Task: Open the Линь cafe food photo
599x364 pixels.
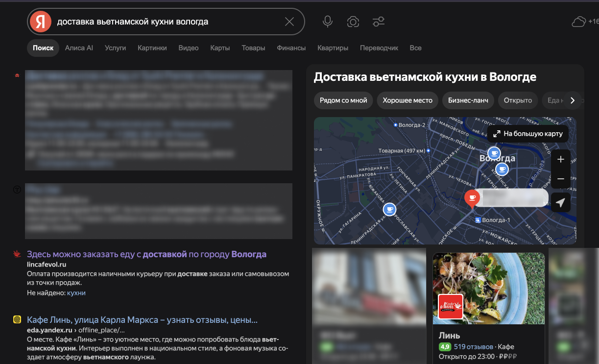Action: point(489,288)
